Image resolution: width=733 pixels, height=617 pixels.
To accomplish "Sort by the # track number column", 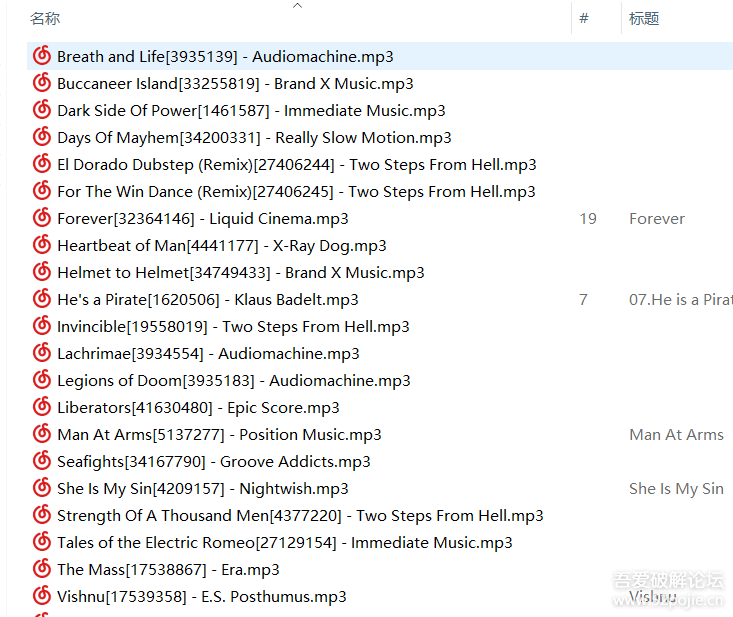I will tap(583, 18).
